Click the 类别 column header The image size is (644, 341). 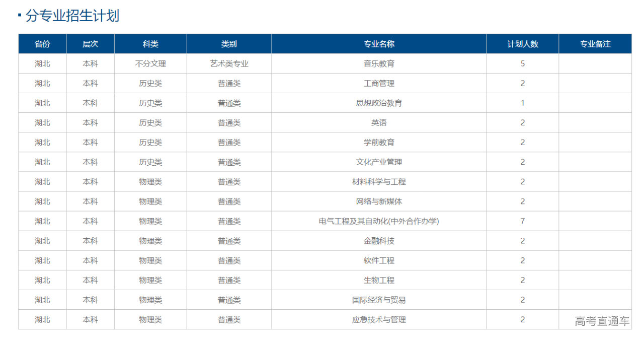coord(229,44)
